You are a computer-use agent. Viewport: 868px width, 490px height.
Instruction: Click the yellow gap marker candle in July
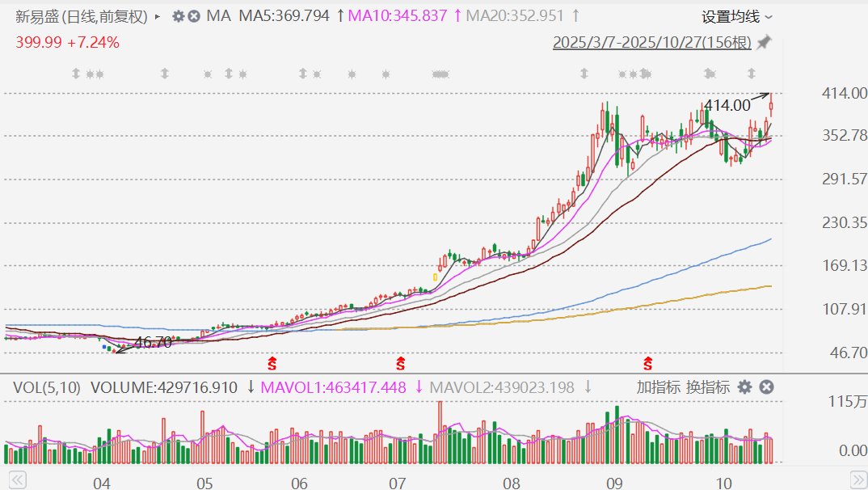435,277
